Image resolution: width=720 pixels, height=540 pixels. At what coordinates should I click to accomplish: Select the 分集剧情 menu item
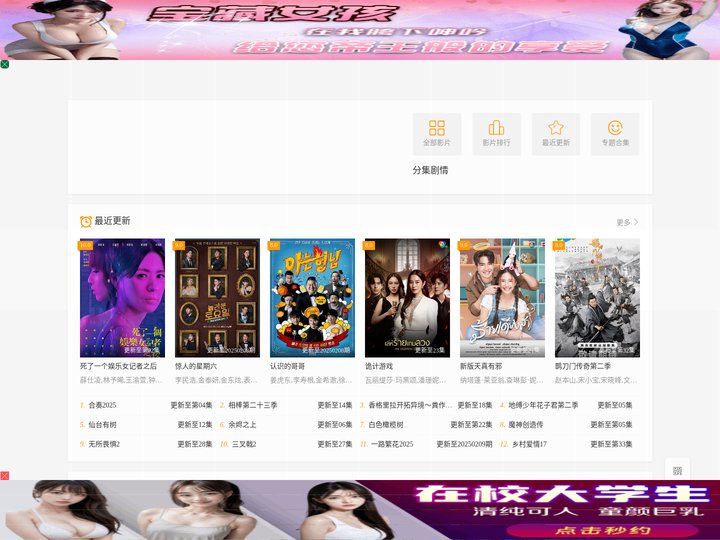click(430, 170)
